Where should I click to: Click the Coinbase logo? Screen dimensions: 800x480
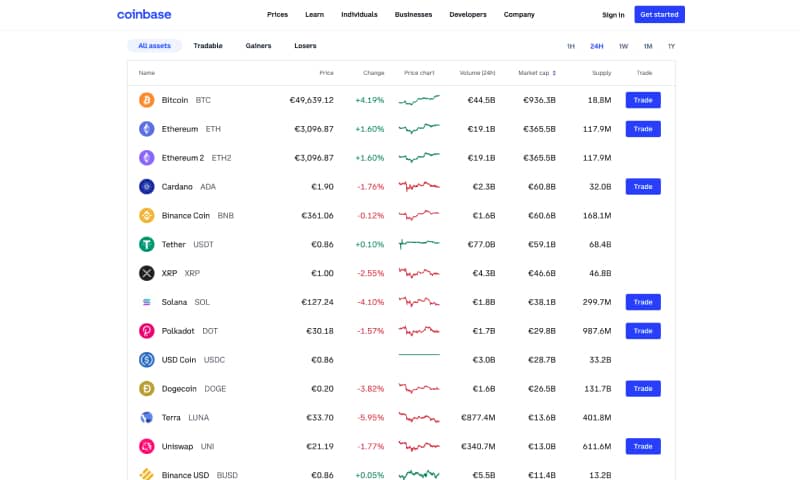[x=144, y=14]
